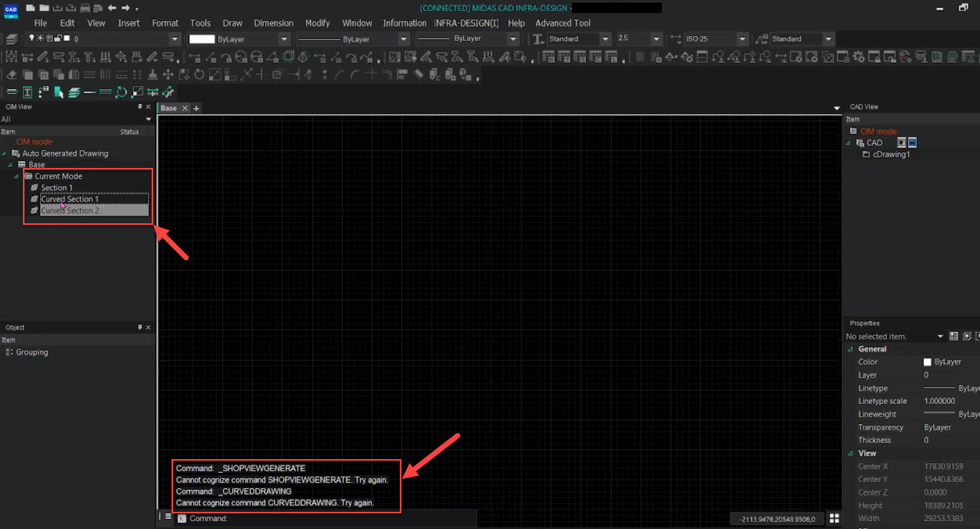
Task: Toggle pin on Object panel
Action: (x=140, y=328)
